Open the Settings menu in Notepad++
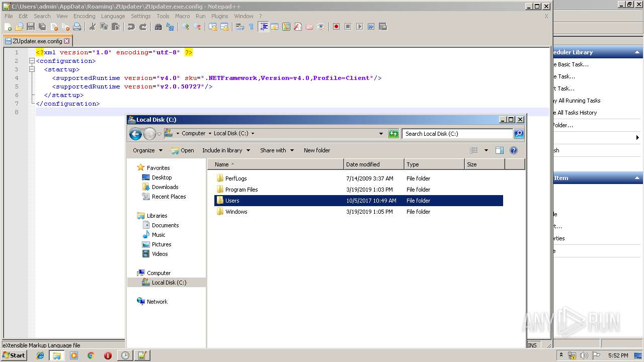 click(x=140, y=16)
